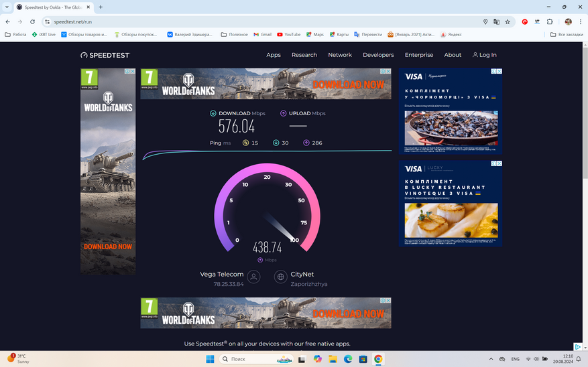Open the About menu item

click(453, 55)
